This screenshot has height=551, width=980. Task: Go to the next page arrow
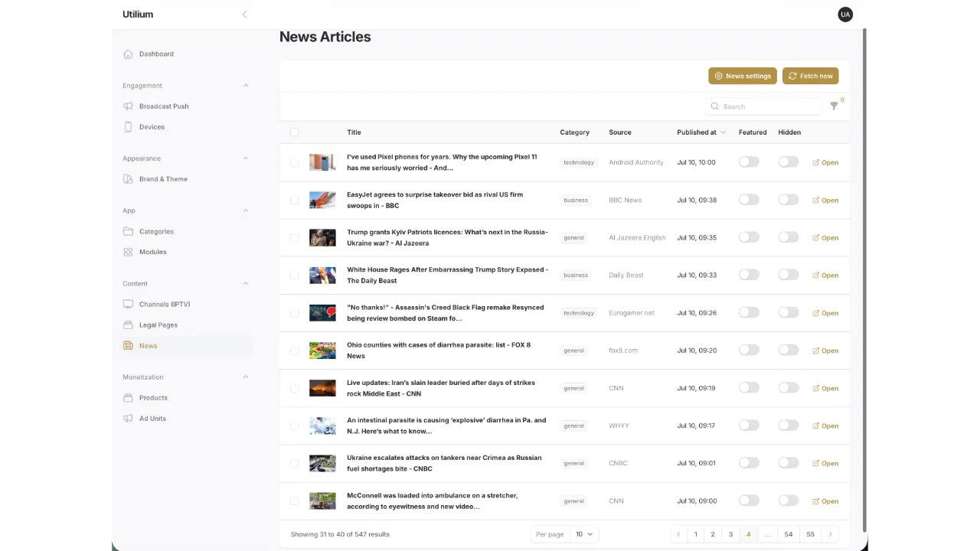[x=831, y=534]
